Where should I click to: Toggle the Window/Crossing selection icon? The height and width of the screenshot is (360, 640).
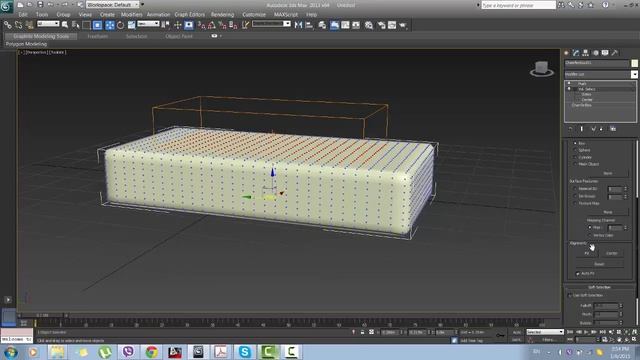click(98, 25)
